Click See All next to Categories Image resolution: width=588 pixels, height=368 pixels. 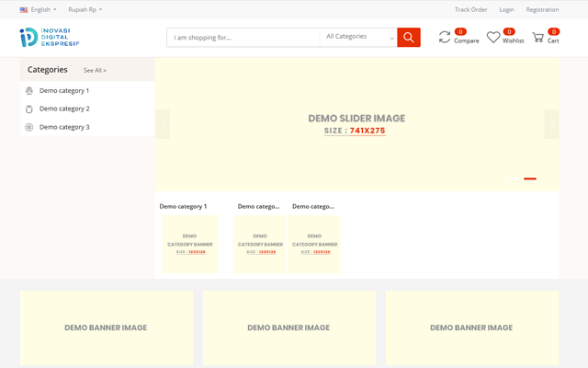tap(95, 70)
